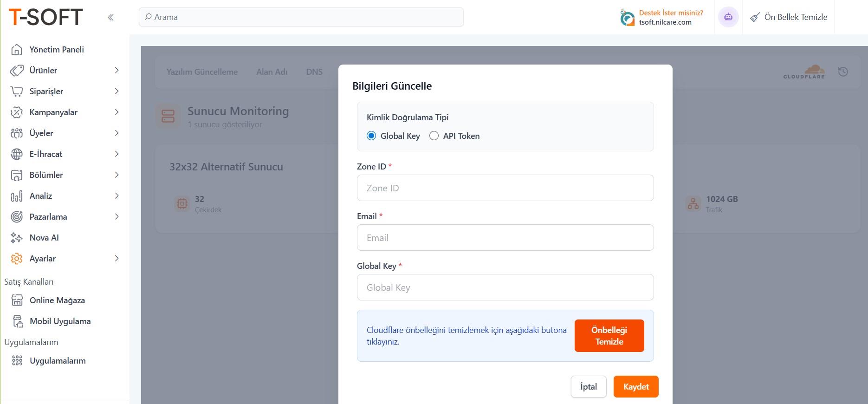Click the T-SOFT logo

pos(45,17)
